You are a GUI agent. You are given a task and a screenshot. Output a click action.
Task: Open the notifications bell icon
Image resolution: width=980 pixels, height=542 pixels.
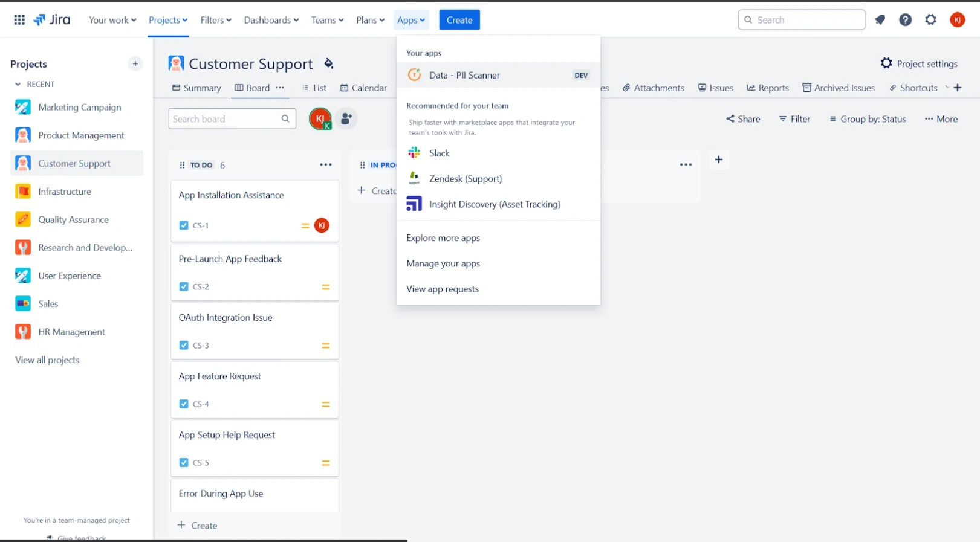pos(880,20)
